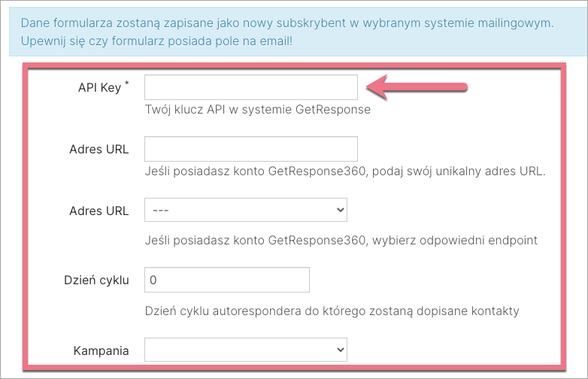Click the 'Dane formularza zostaną zapisane' banner line
Screen dimensions: 588x379
pos(287,23)
